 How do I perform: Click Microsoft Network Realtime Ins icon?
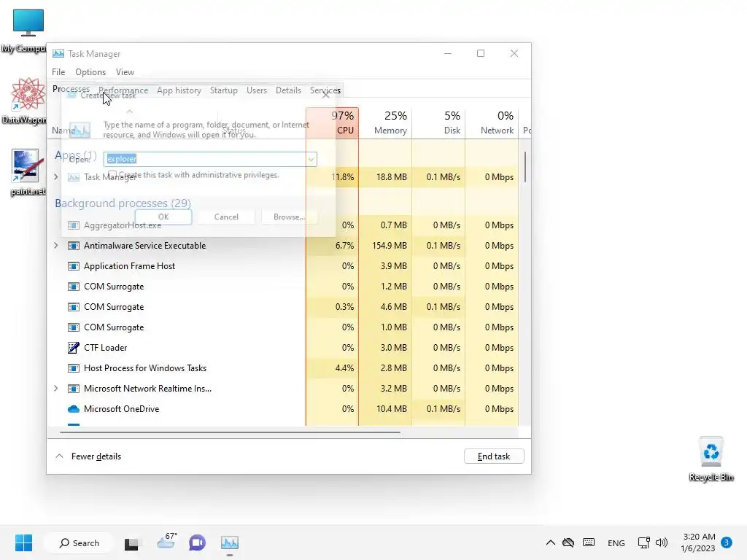pos(74,389)
